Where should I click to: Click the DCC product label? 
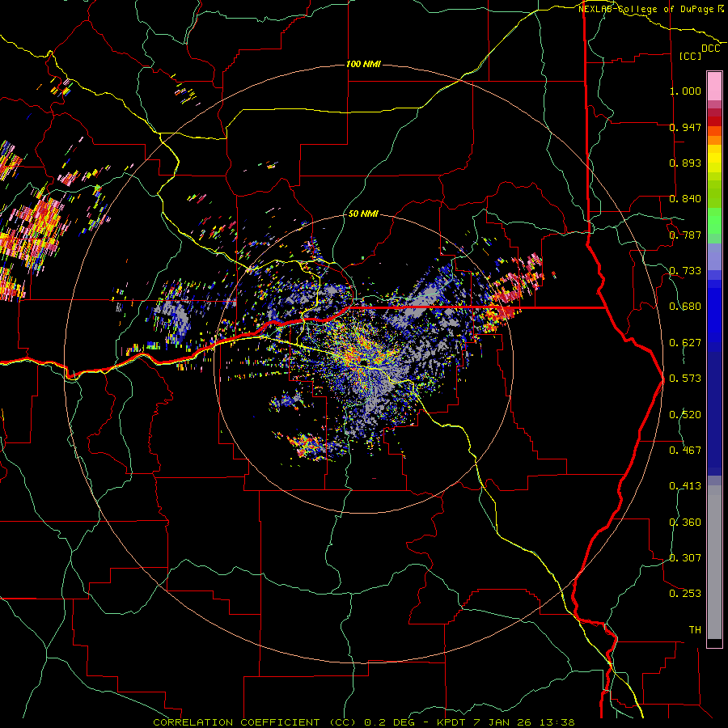[711, 49]
